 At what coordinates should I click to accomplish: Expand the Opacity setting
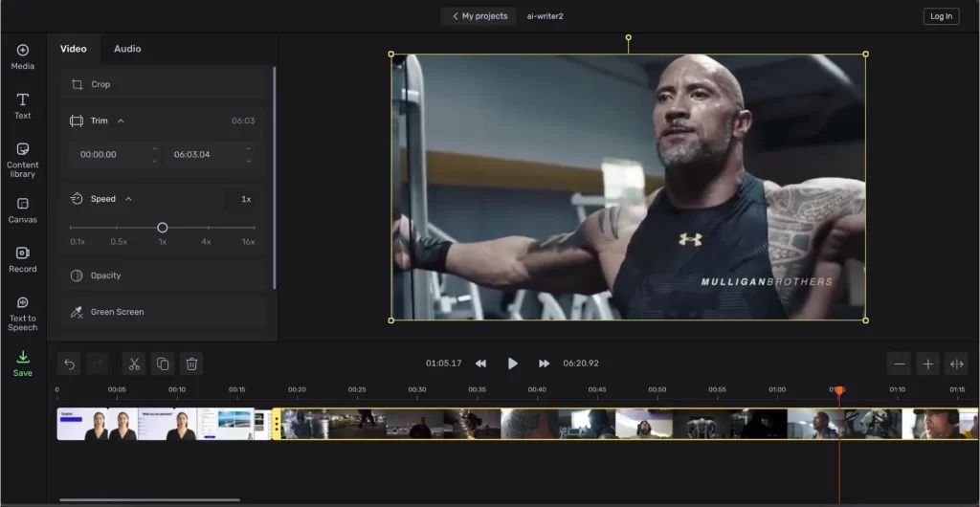pyautogui.click(x=105, y=276)
